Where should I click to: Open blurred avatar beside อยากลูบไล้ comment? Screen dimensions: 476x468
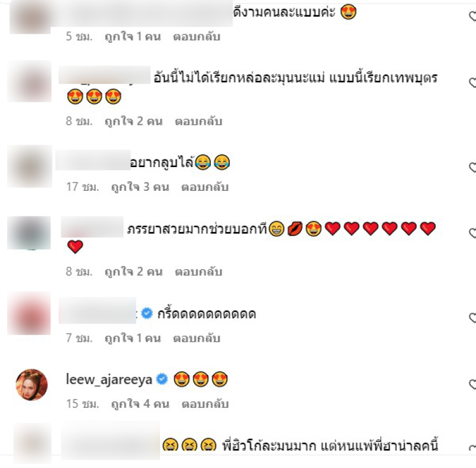[30, 167]
